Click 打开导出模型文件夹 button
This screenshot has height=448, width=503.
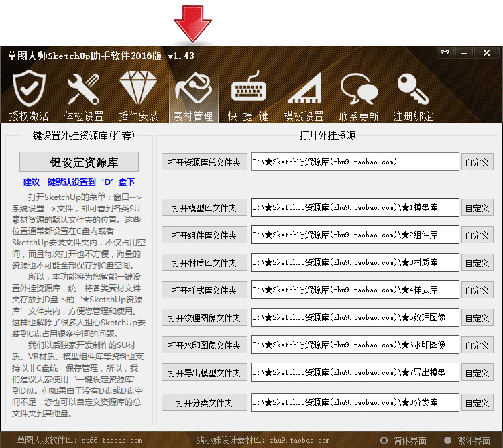[x=205, y=373]
